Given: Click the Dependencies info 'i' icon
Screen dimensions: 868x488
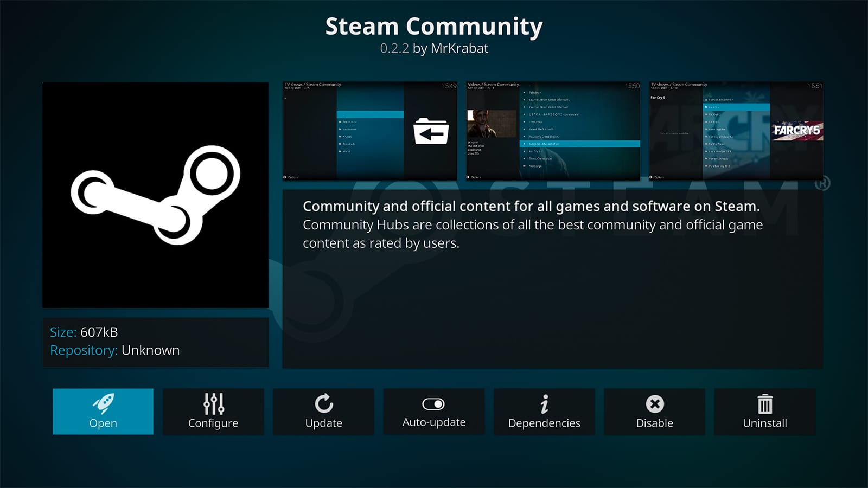Looking at the screenshot, I should [544, 403].
